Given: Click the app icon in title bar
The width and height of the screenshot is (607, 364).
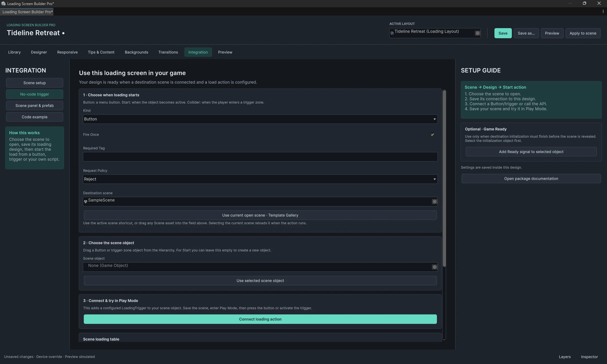Looking at the screenshot, I should tap(3, 3).
